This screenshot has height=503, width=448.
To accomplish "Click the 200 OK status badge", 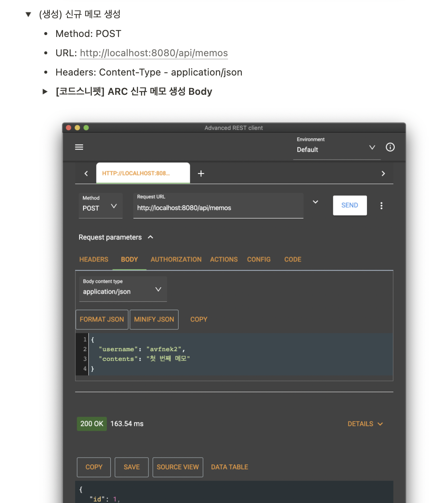I will pyautogui.click(x=92, y=424).
